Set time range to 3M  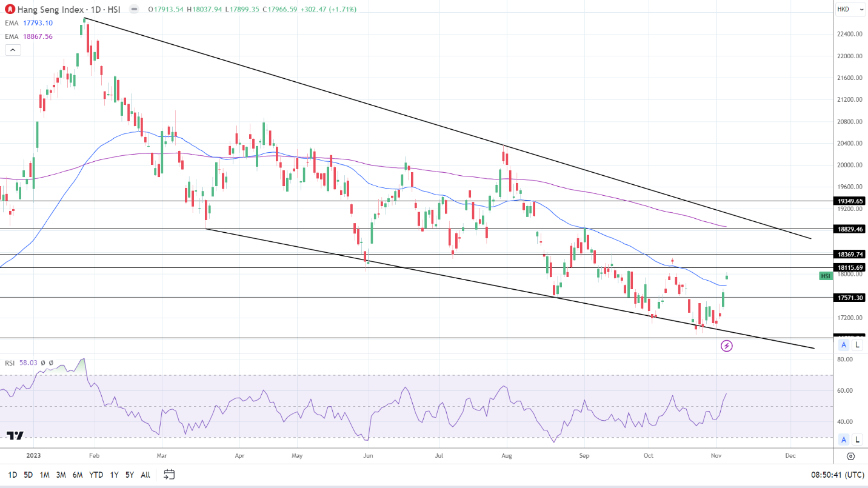coord(61,475)
